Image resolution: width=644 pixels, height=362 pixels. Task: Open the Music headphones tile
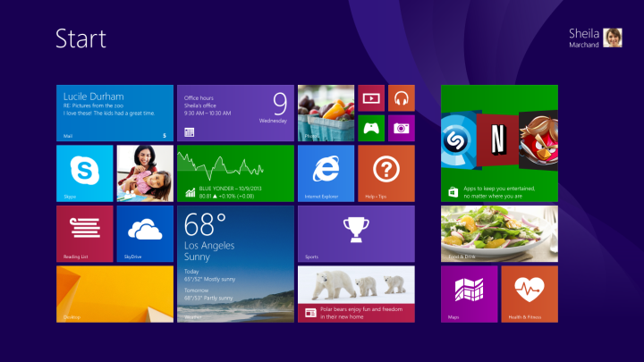(x=401, y=98)
